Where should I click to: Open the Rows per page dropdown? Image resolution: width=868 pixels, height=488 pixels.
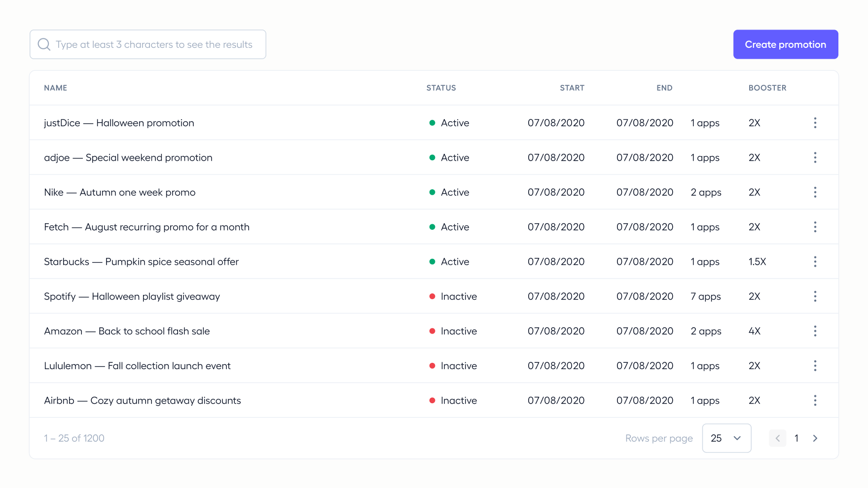[x=726, y=438]
